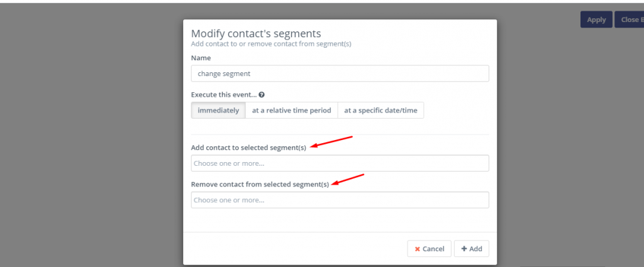The width and height of the screenshot is (644, 267).
Task: Focus the Name field containing change segment
Action: tap(340, 74)
